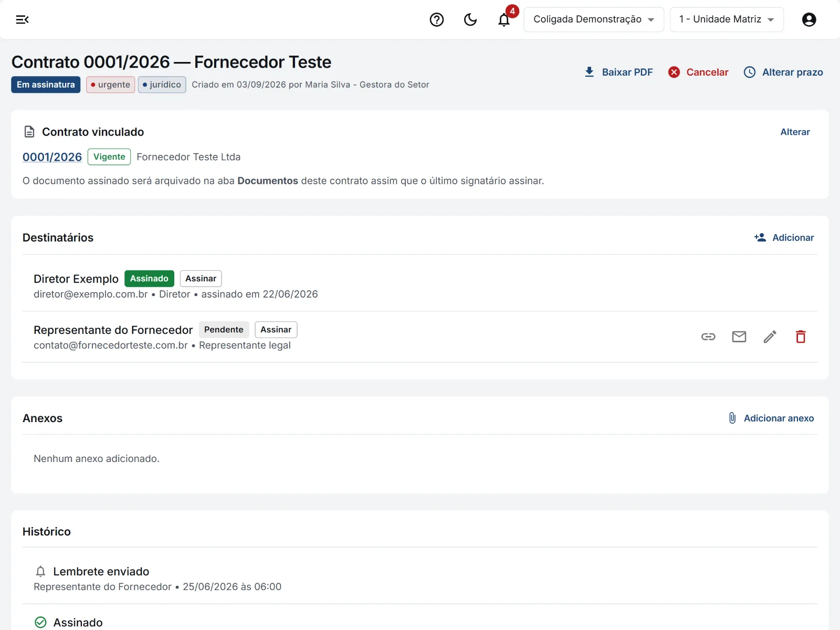Screen dimensions: 840x630
Task: Delete Representante do Fornecedor trash icon
Action: (801, 337)
